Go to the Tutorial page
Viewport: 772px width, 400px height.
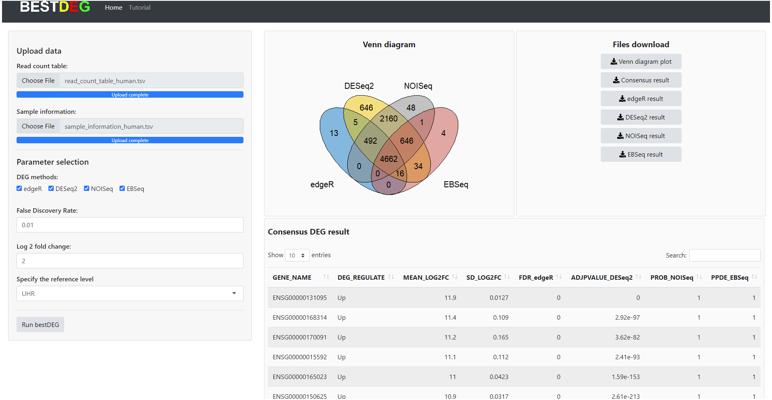pos(140,8)
